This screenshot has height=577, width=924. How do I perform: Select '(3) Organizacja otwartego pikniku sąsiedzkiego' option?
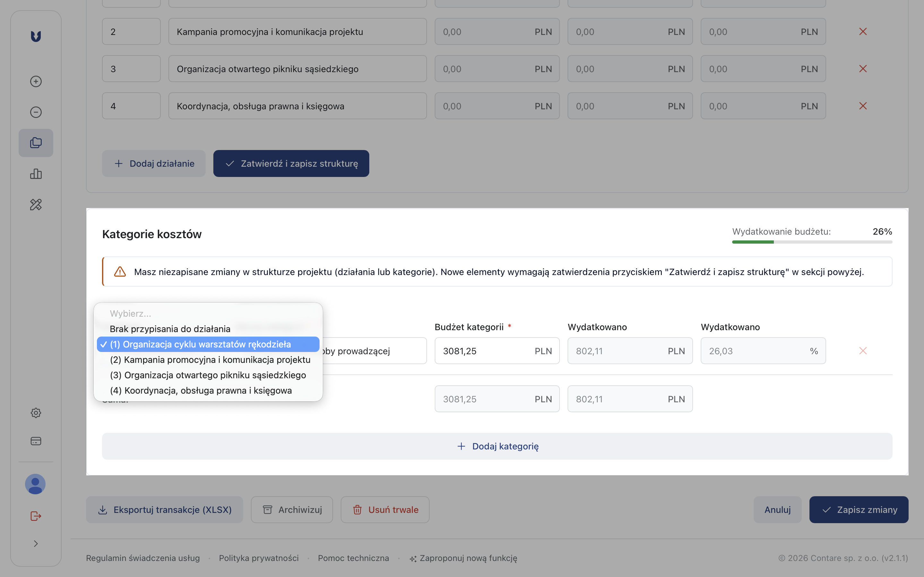(208, 375)
